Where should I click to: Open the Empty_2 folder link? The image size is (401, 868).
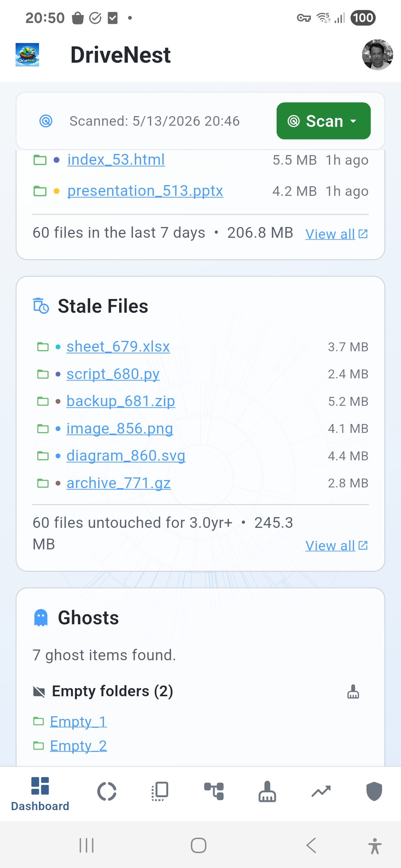click(78, 746)
